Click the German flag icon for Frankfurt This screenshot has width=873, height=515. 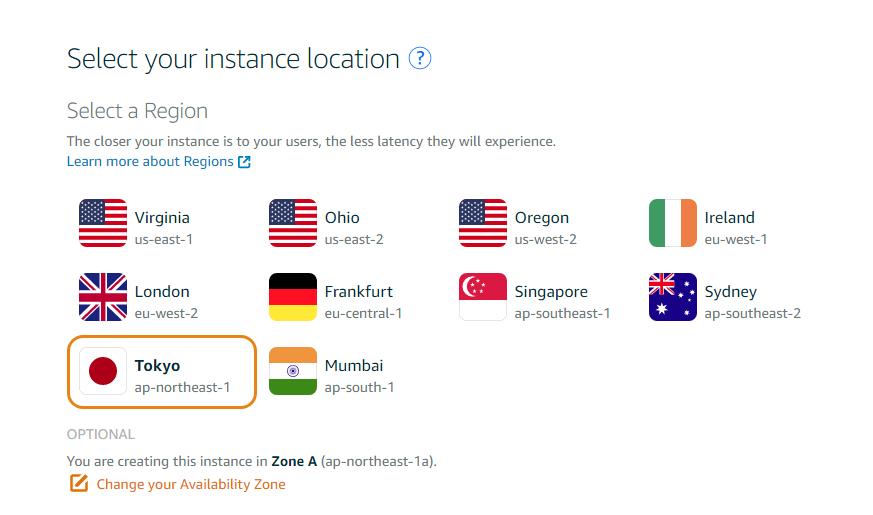293,297
